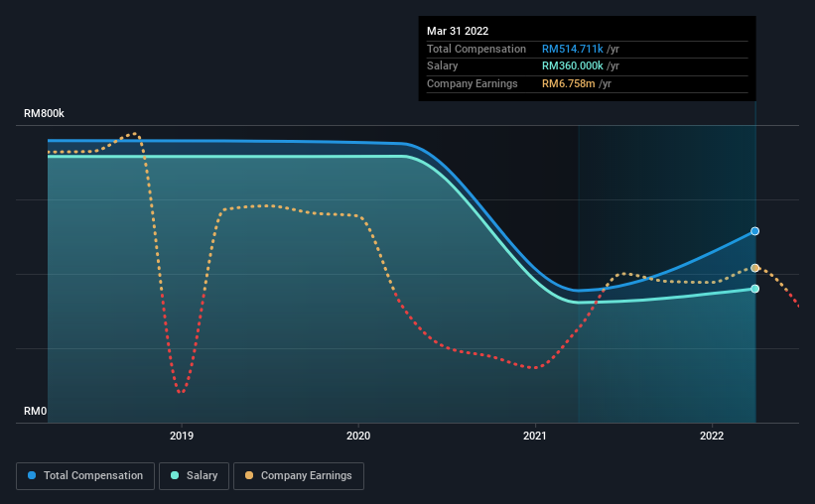Click the Total Compensation tooltip row label
The height and width of the screenshot is (504, 815).
tap(476, 49)
